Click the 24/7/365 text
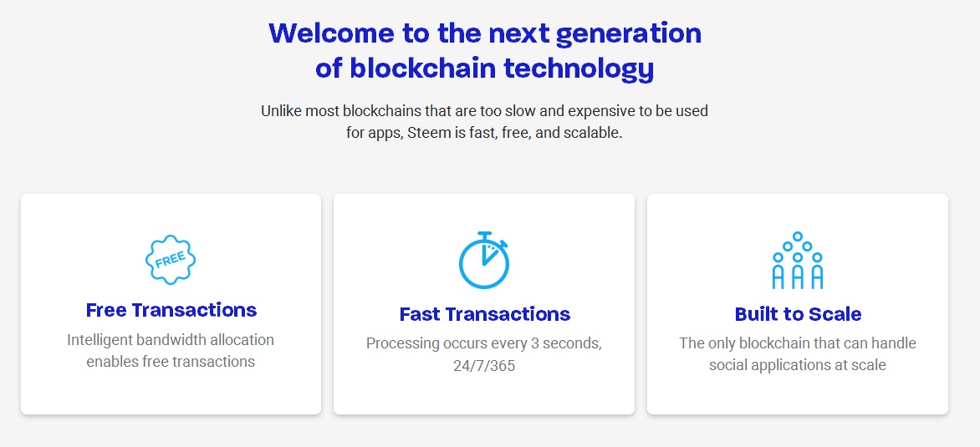 (484, 365)
